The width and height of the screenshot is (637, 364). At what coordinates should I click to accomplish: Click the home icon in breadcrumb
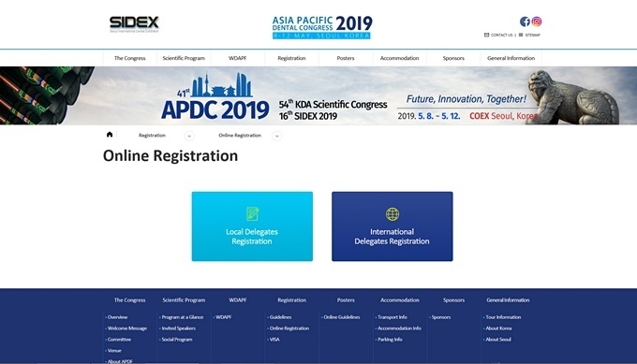coord(110,135)
